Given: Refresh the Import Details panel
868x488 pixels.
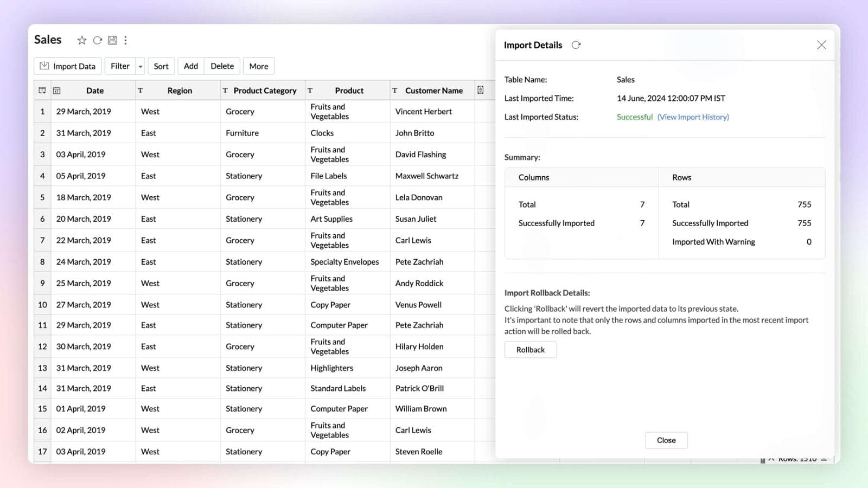Looking at the screenshot, I should [x=576, y=45].
